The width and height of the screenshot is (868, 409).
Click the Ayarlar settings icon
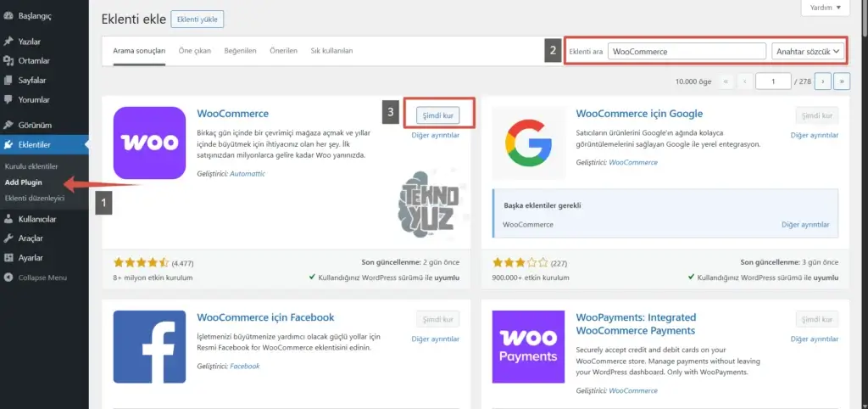tap(8, 258)
